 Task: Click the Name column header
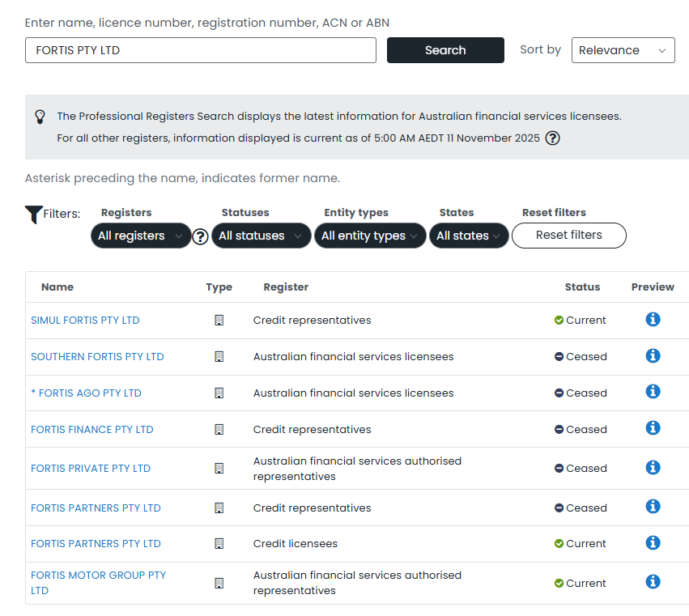click(57, 287)
